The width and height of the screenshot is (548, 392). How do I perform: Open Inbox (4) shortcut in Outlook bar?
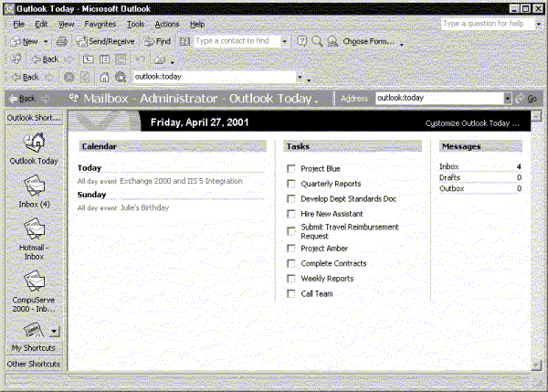click(x=34, y=191)
